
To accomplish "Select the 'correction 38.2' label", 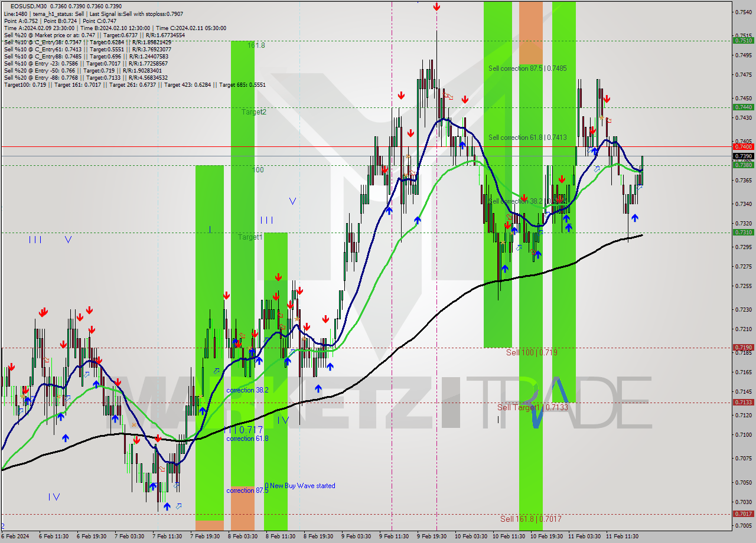I will [247, 390].
